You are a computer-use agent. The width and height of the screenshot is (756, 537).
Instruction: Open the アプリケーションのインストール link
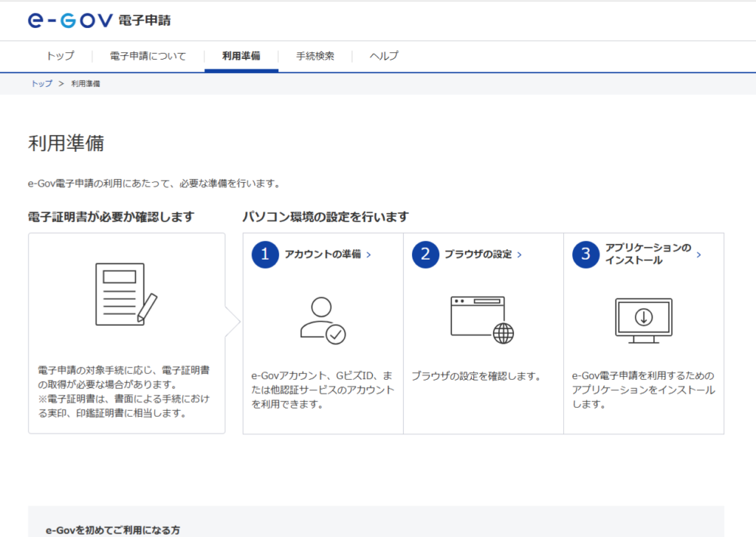647,254
